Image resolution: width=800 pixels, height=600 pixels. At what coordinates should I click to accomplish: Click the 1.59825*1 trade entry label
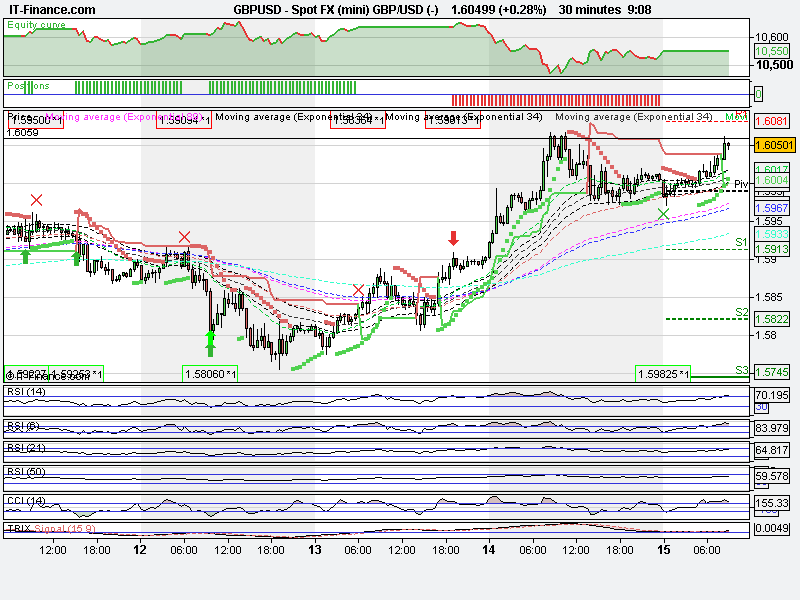[663, 374]
